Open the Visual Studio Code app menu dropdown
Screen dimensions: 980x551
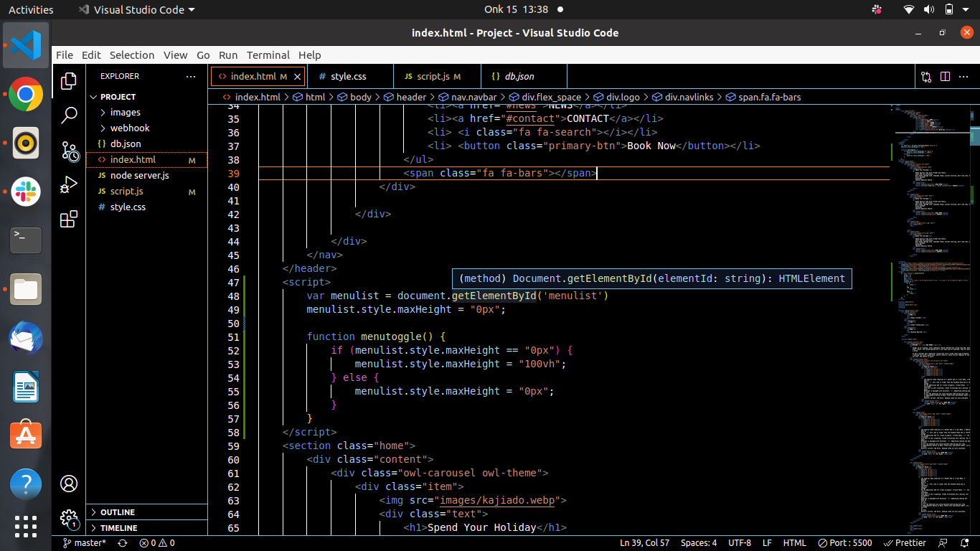coord(136,9)
